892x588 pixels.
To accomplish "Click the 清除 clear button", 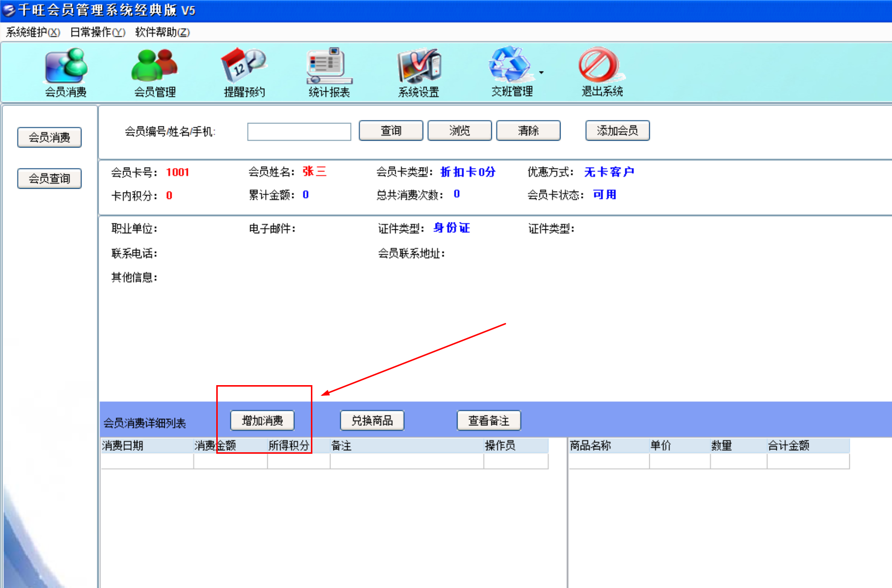I will [528, 131].
